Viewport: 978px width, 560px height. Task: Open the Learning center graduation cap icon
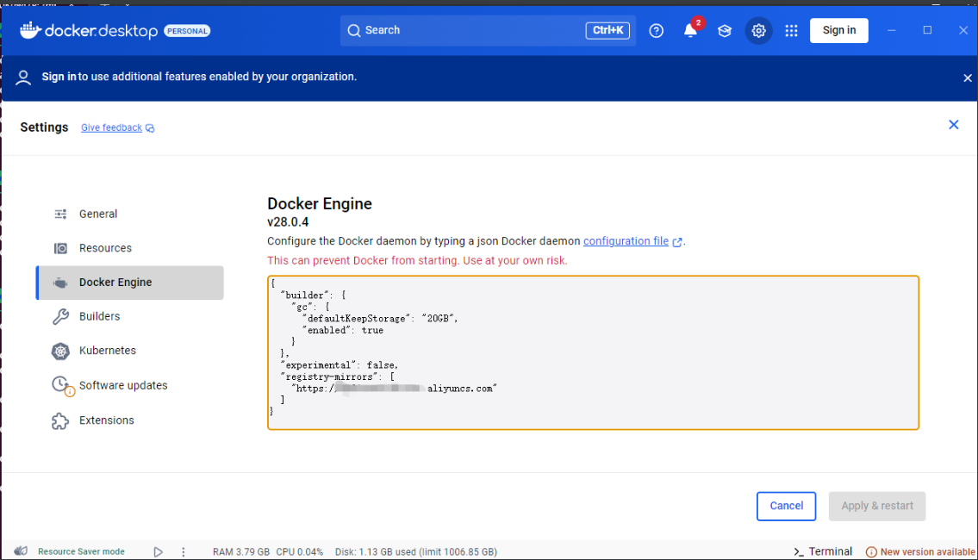click(x=724, y=30)
